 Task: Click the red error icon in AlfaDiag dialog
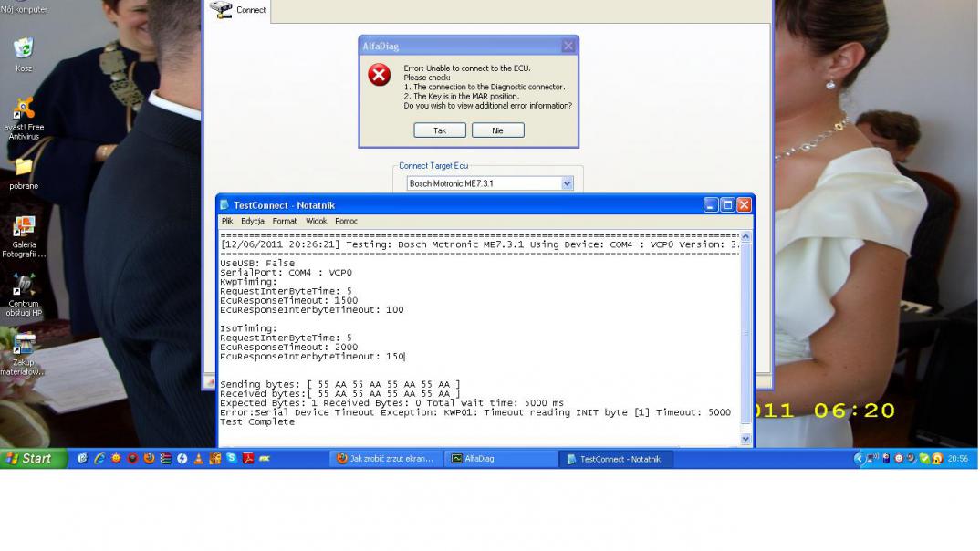379,75
